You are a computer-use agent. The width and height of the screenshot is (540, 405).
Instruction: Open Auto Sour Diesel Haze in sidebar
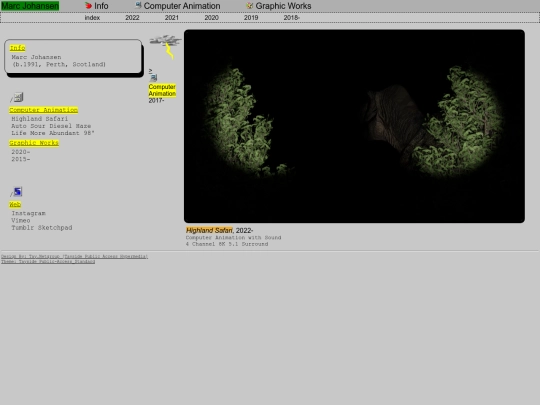(51, 126)
